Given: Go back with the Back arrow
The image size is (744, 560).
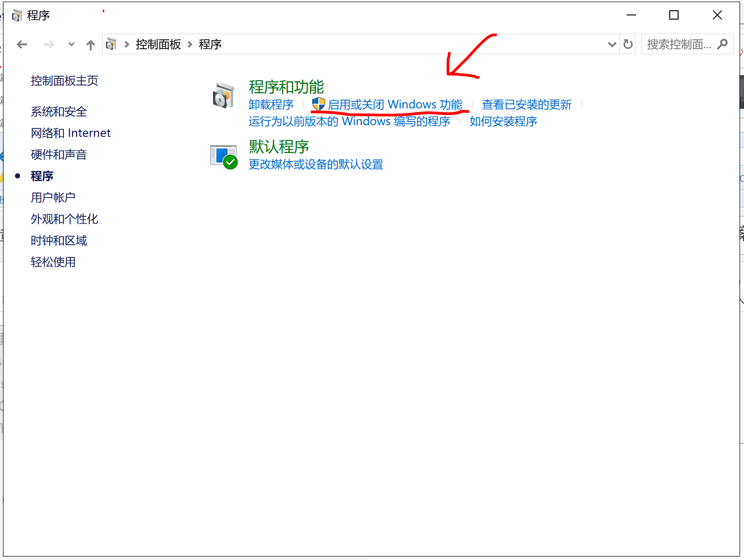Looking at the screenshot, I should point(22,44).
